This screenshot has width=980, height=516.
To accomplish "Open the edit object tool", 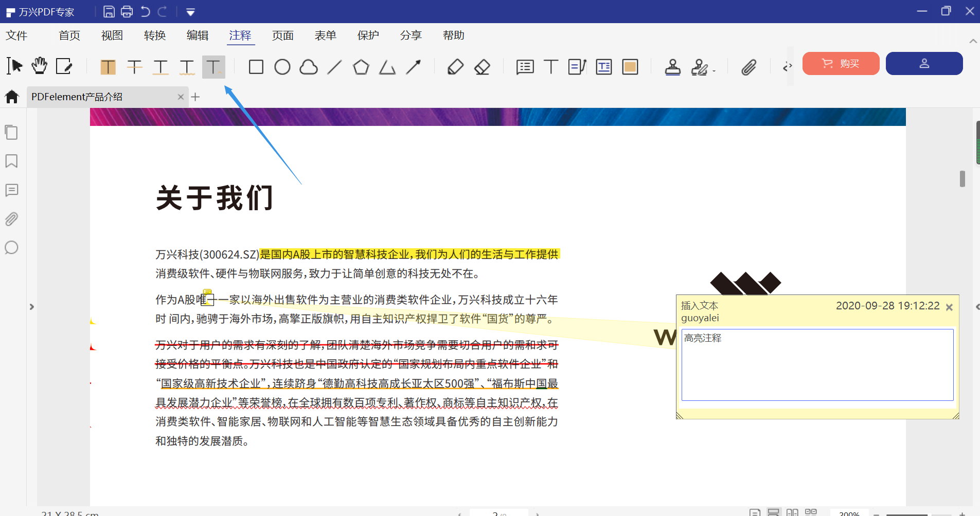I will pyautogui.click(x=64, y=66).
